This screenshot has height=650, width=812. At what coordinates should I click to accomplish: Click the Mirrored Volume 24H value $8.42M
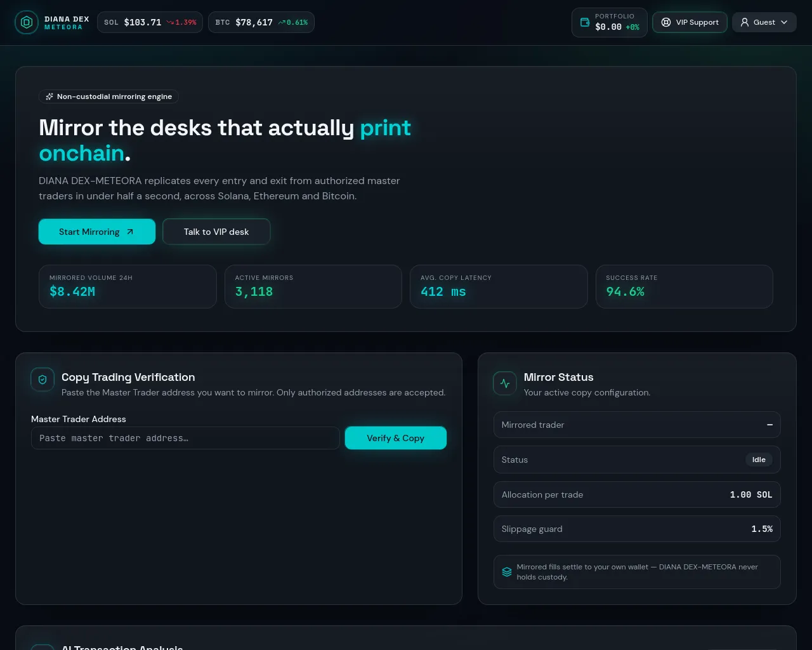[x=72, y=291]
